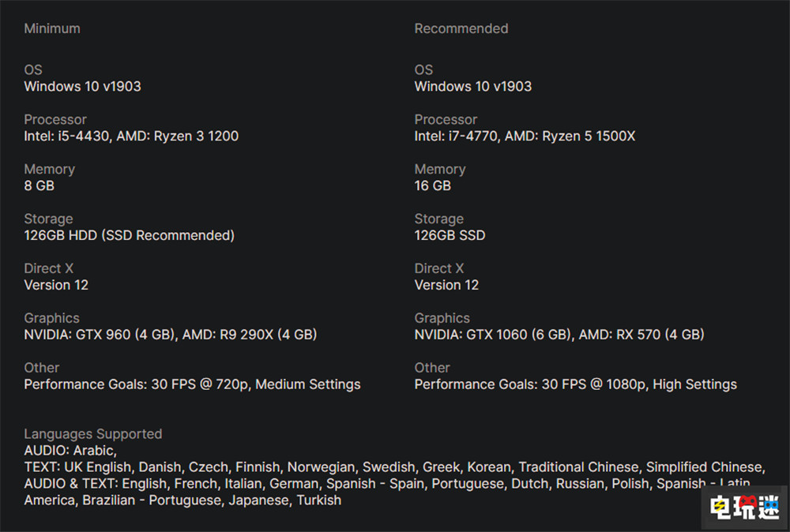Image resolution: width=790 pixels, height=532 pixels.
Task: Click the Intel i5-4430 processor line
Action: pos(131,136)
